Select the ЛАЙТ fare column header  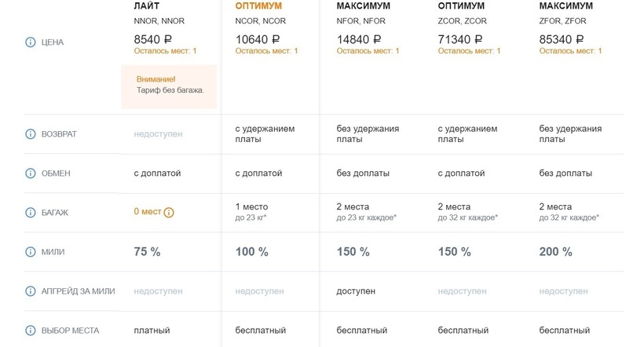point(147,6)
